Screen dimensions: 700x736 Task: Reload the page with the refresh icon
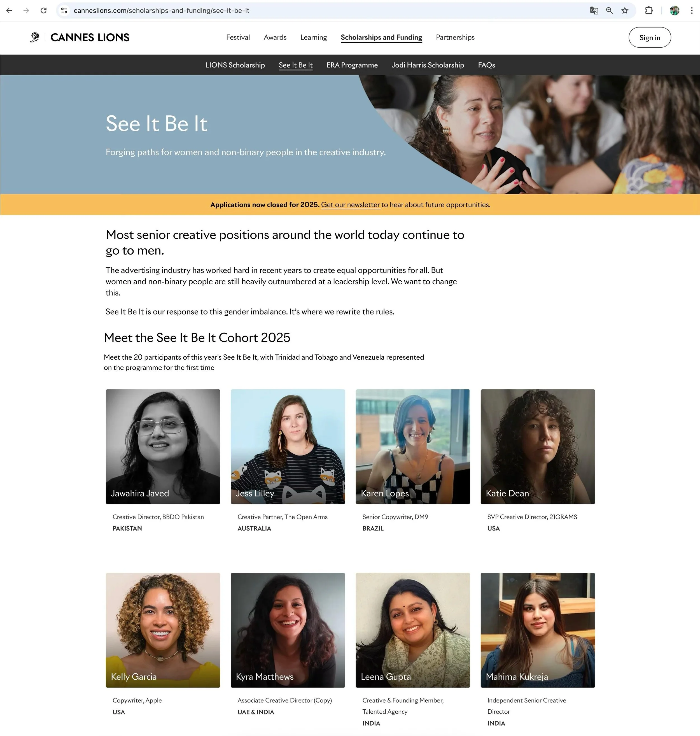[x=44, y=10]
